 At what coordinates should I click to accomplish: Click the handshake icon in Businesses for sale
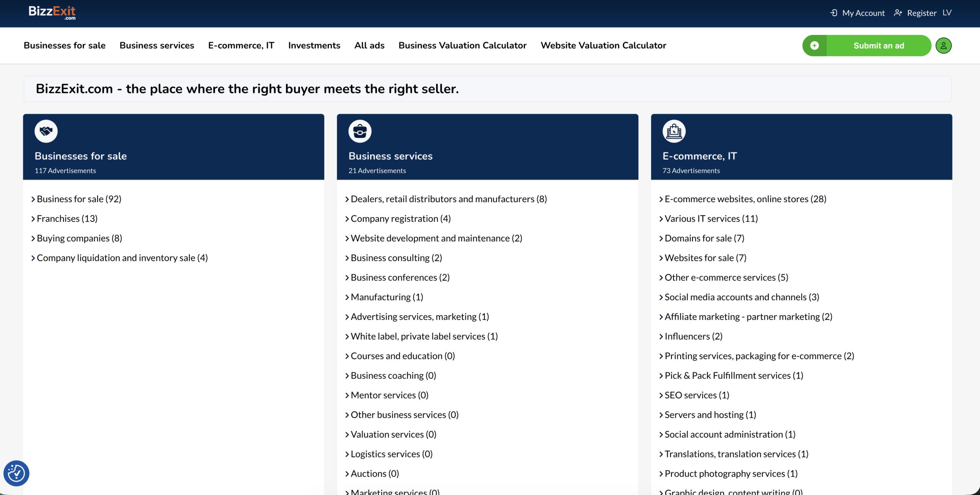46,131
